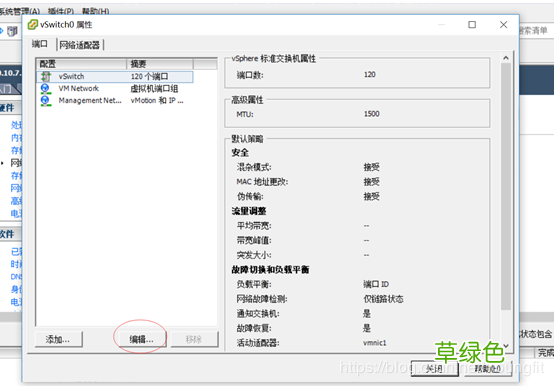Screen dimensions: 554x386
Task: Select the VM Network row
Action: coord(115,89)
